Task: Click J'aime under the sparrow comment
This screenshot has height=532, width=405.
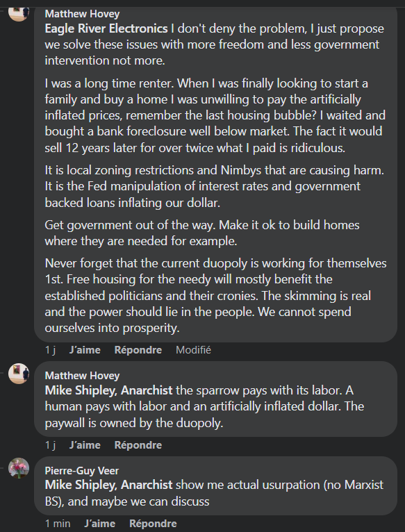Action: pyautogui.click(x=85, y=444)
